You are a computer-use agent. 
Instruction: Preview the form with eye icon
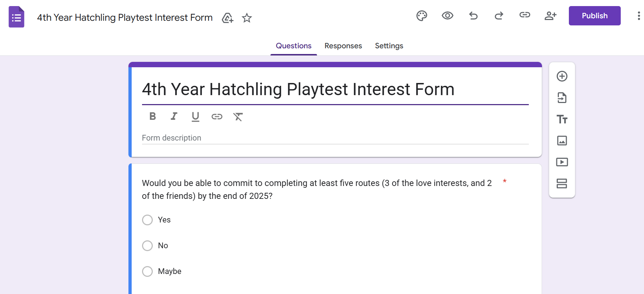448,16
